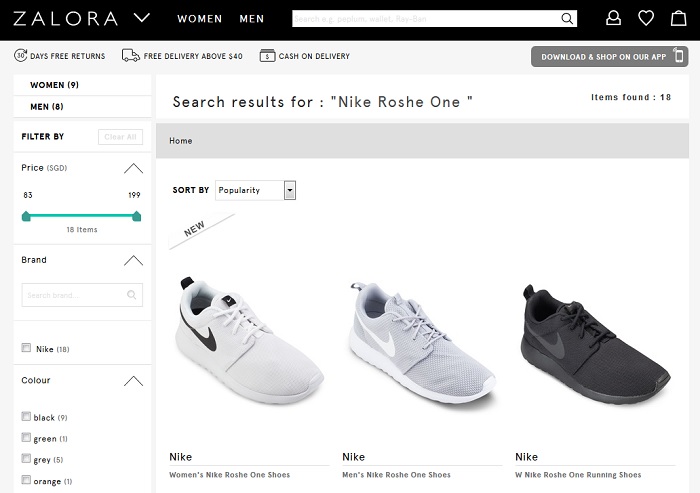The image size is (700, 493).
Task: Click the delivery truck icon
Action: [x=131, y=55]
